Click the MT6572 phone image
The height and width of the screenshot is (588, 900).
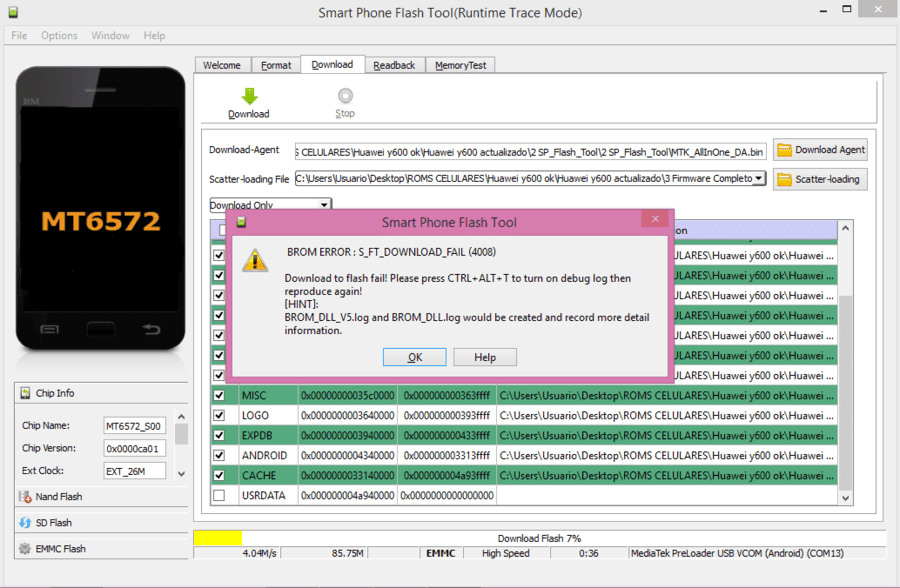pos(100,208)
